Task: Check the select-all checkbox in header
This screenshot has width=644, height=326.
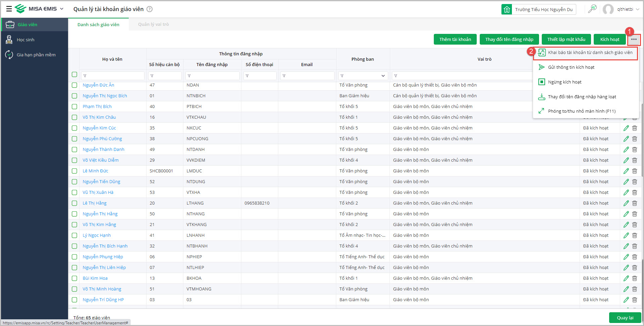Action: (74, 74)
